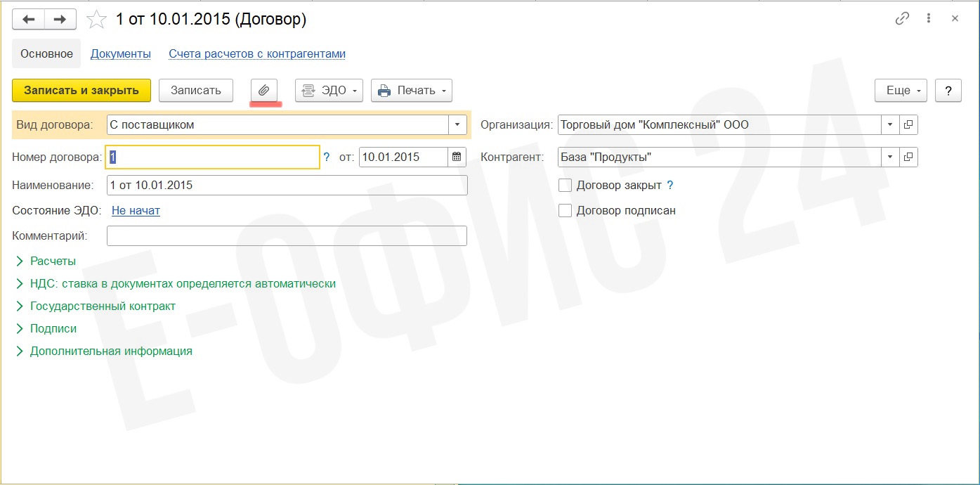The image size is (980, 485).
Task: Open the Вид договора dropdown list
Action: [457, 125]
